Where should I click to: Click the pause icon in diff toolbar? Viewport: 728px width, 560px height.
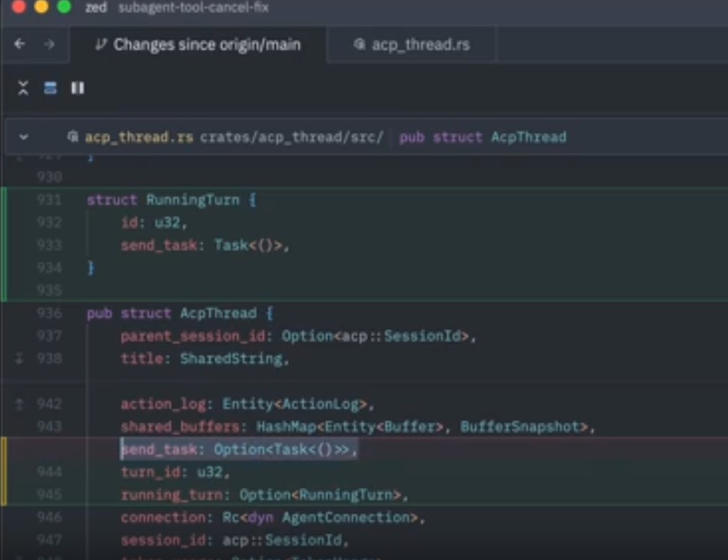[x=77, y=88]
